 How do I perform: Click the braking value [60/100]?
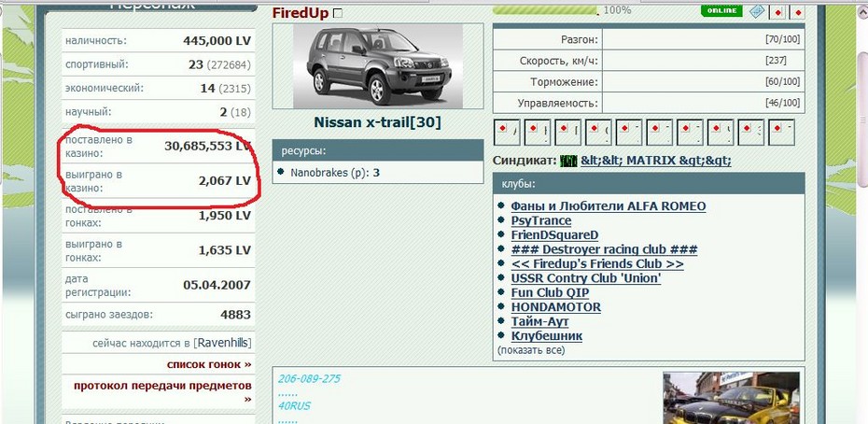click(782, 82)
